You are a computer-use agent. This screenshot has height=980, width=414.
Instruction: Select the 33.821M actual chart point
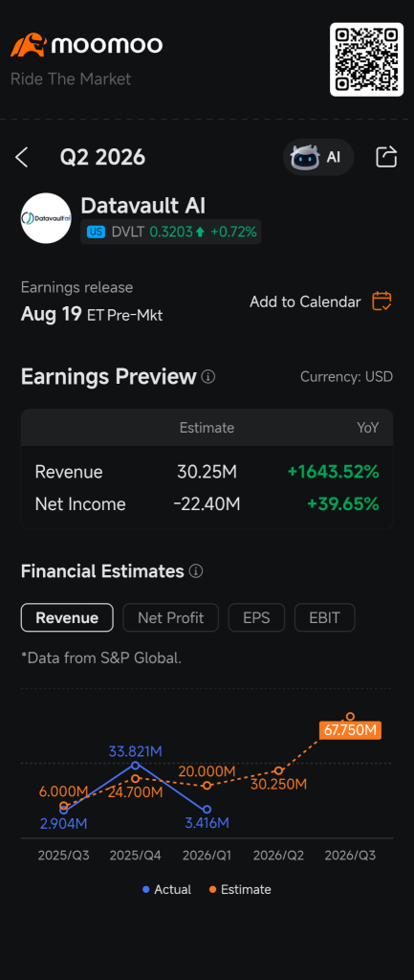(135, 765)
